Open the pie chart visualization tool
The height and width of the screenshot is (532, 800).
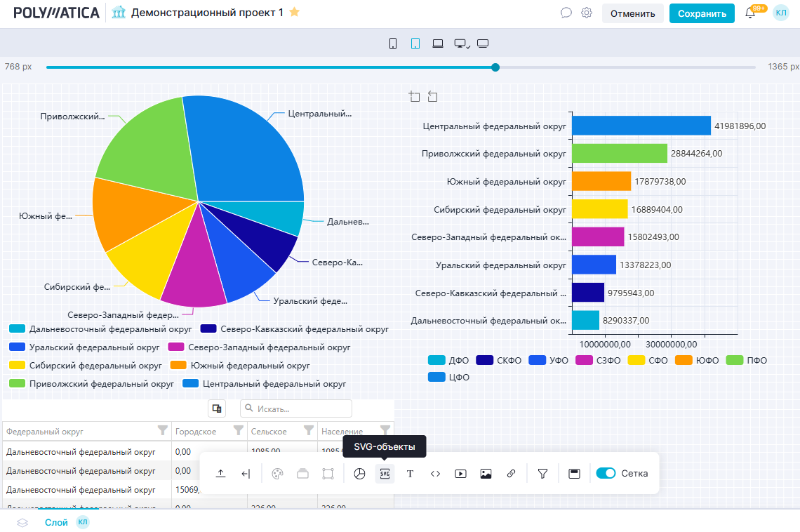(359, 474)
